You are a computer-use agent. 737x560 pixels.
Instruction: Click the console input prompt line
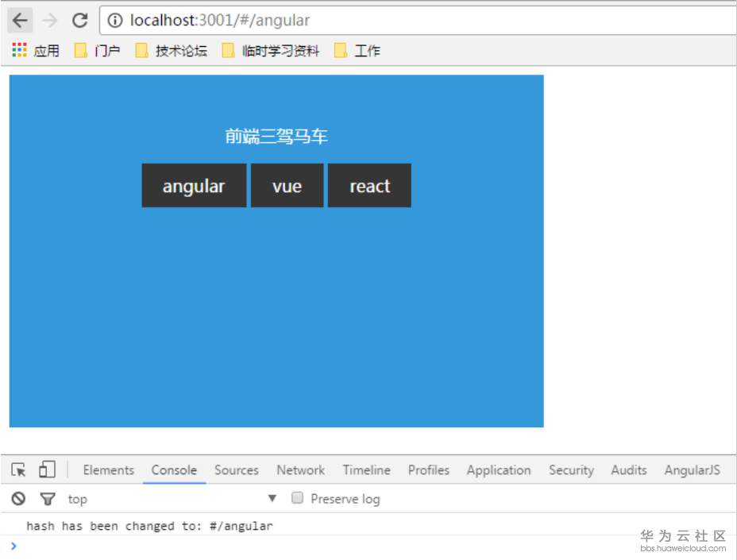click(368, 546)
